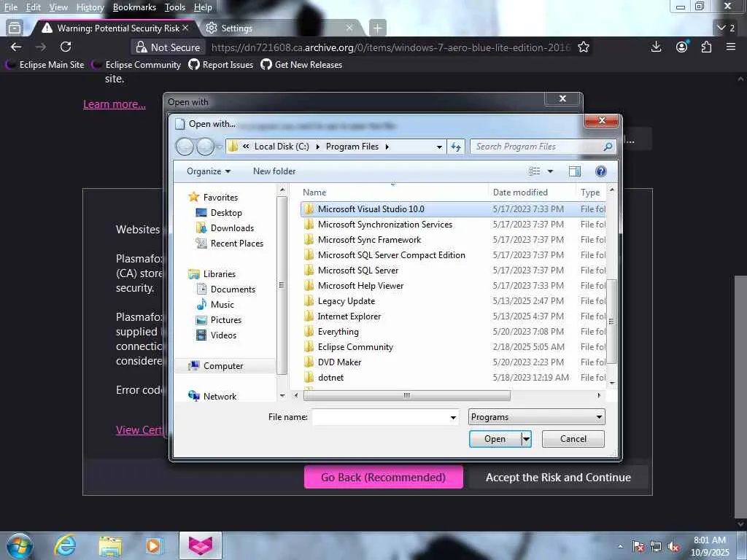The width and height of the screenshot is (747, 560).
Task: Open the File name dropdown arrow
Action: tap(453, 418)
